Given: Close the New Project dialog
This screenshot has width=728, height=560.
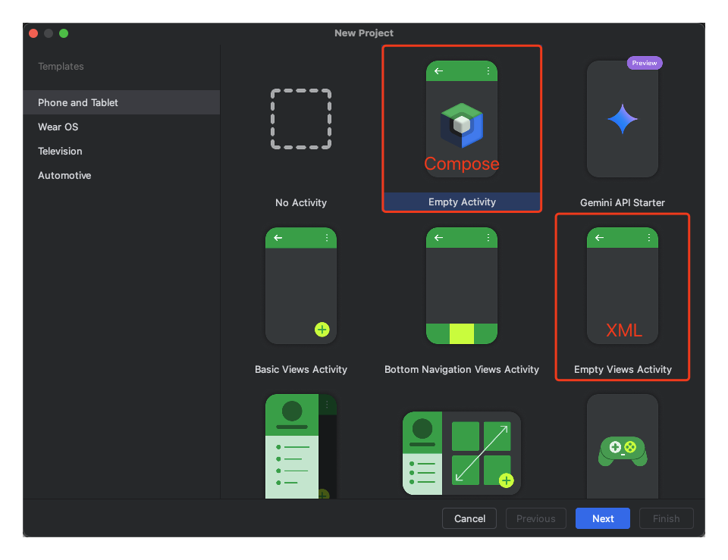Looking at the screenshot, I should click(x=33, y=33).
